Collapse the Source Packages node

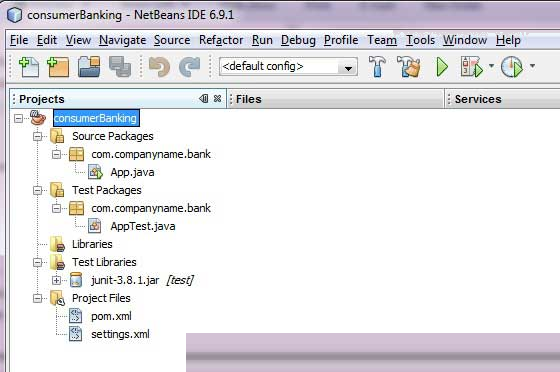point(38,136)
